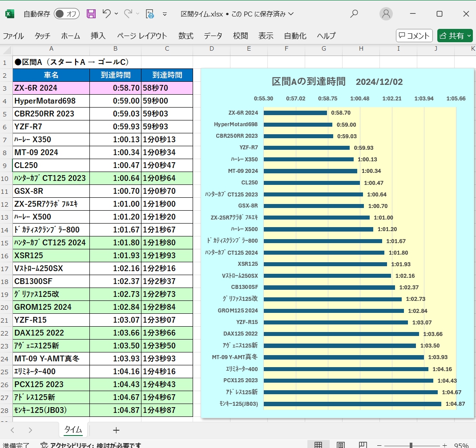The image size is (476, 448).
Task: Switch to Page Layout view icon
Action: coord(341,445)
